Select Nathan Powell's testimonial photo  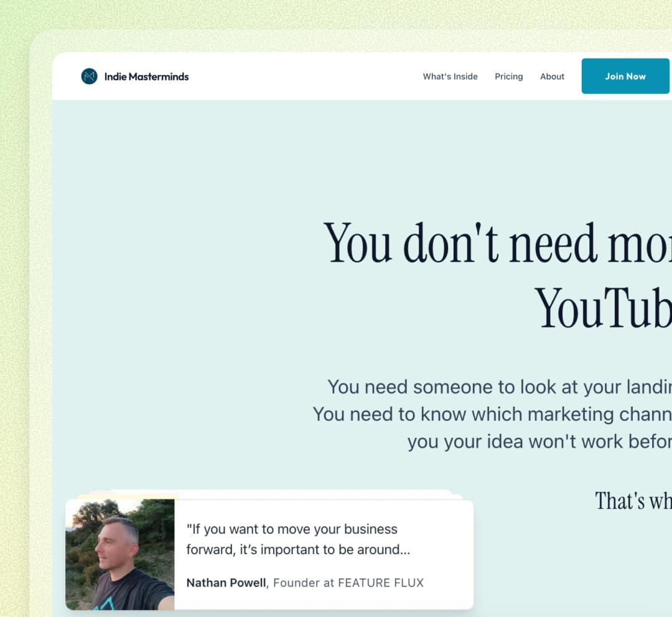tap(120, 554)
